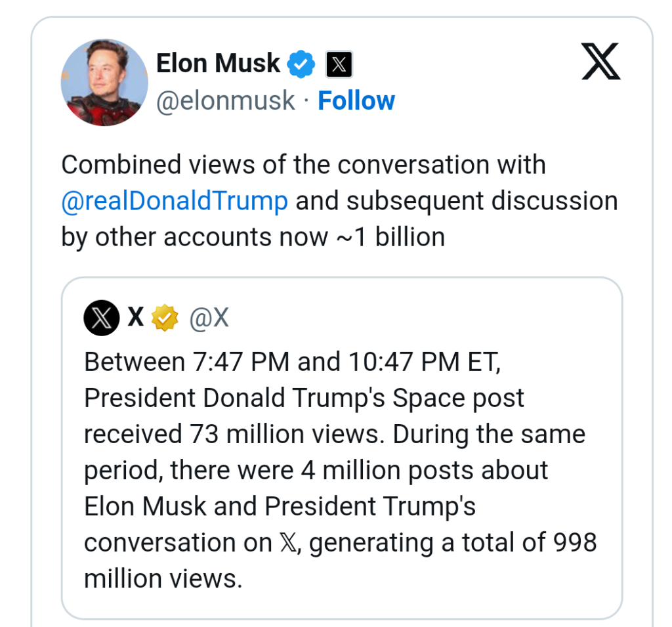Select the bold X account name in quote
672x627 pixels.
(136, 318)
